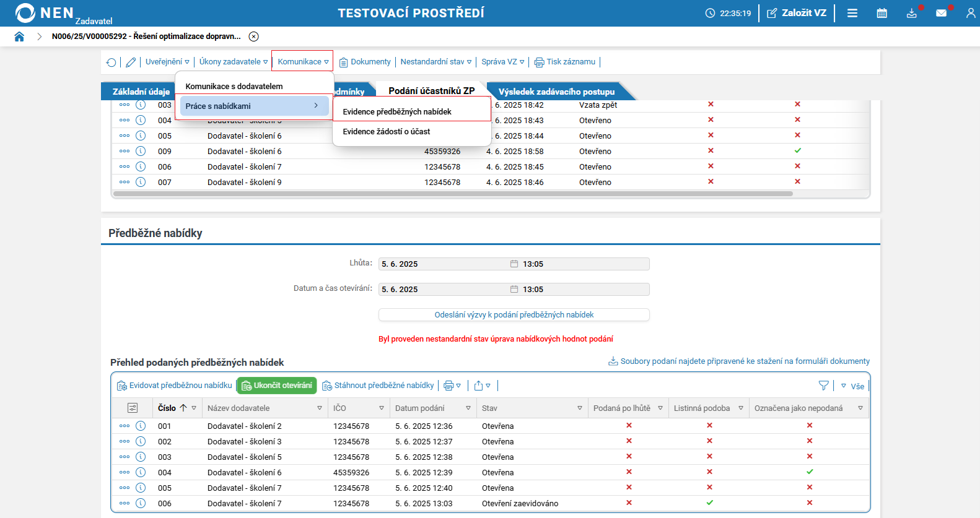This screenshot has width=980, height=518.
Task: Expand the Uveřejnění dropdown
Action: point(167,62)
